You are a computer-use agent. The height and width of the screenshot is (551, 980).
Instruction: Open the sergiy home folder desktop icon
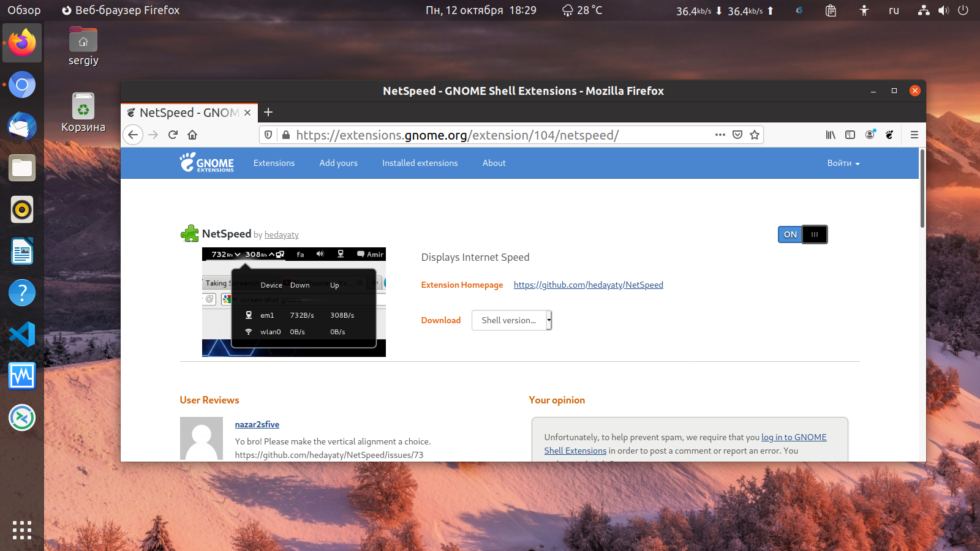pyautogui.click(x=83, y=47)
